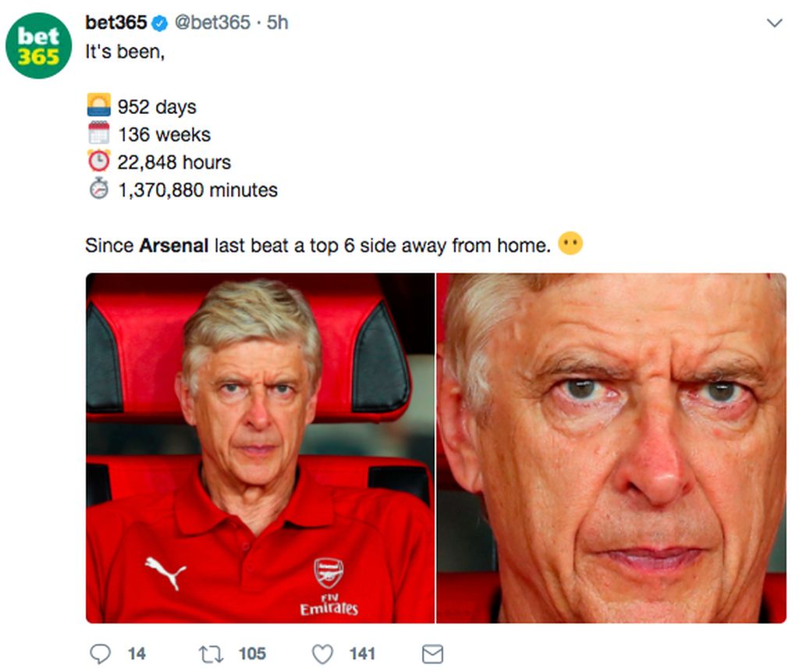The height and width of the screenshot is (672, 799).
Task: Open the right close-up face photo
Action: pos(611,448)
